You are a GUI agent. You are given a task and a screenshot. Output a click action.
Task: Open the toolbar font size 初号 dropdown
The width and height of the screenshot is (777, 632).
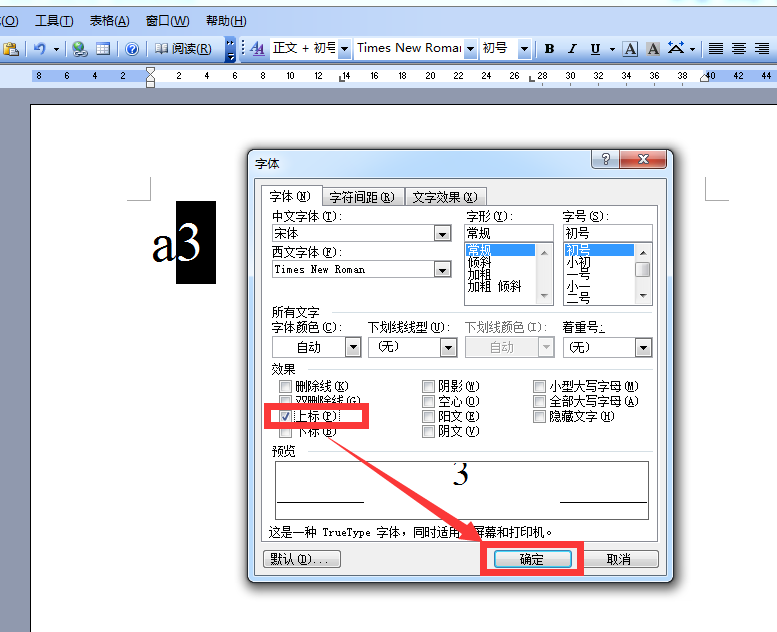click(524, 49)
